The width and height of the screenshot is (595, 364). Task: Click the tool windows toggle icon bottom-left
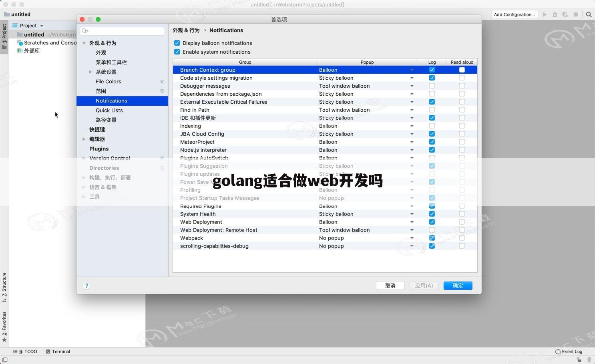coord(5,360)
